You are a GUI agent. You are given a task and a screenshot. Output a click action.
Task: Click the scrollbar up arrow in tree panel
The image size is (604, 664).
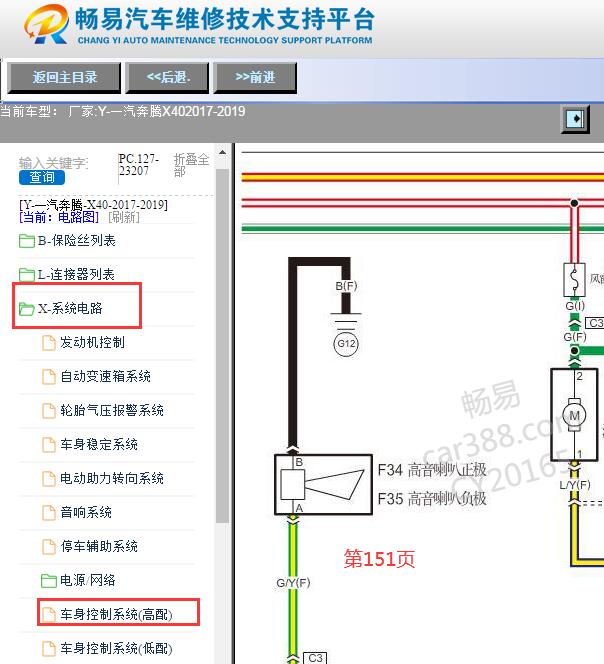222,152
